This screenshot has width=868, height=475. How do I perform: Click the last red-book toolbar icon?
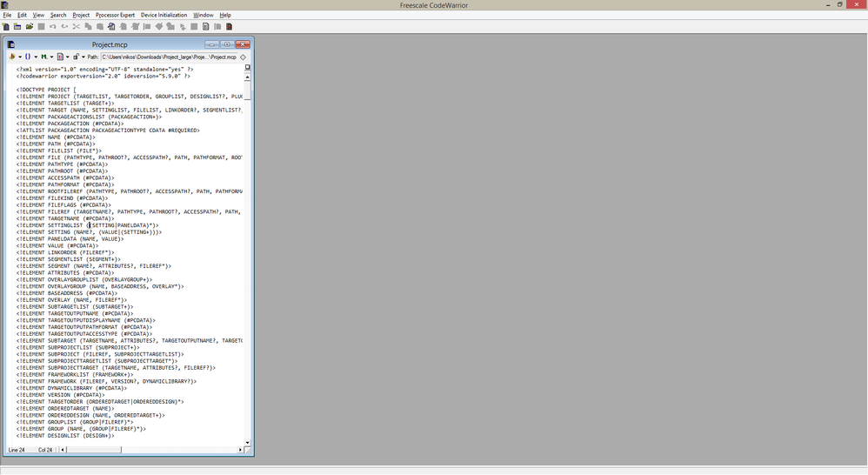230,27
